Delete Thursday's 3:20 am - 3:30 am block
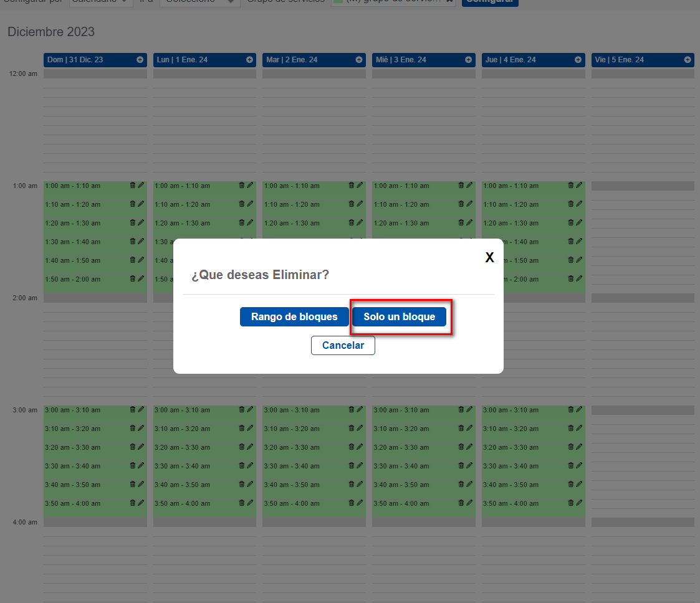 coord(570,447)
